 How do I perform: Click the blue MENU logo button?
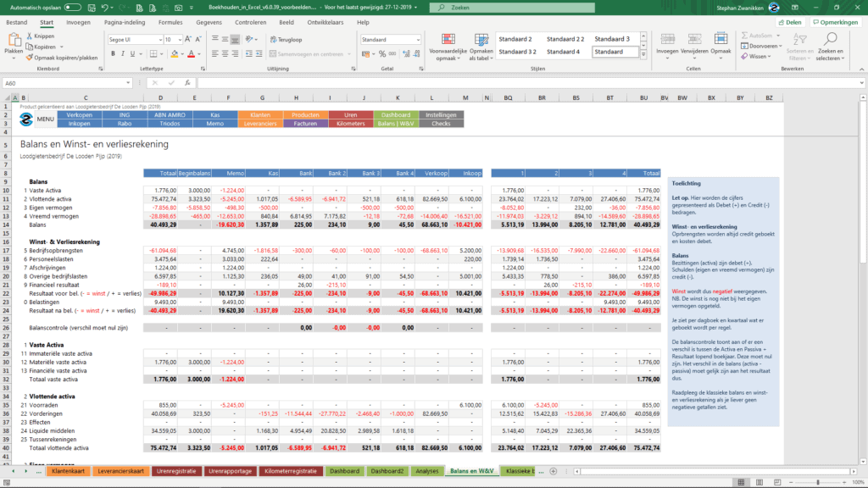coord(28,119)
